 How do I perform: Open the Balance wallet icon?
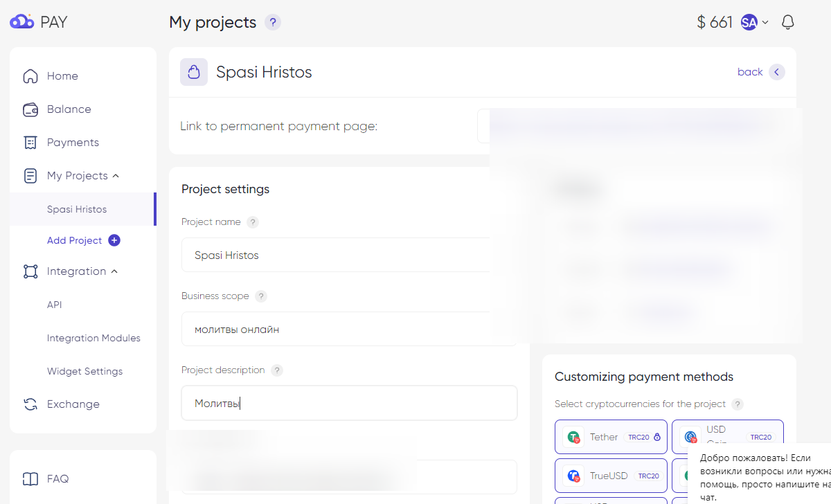pyautogui.click(x=30, y=109)
